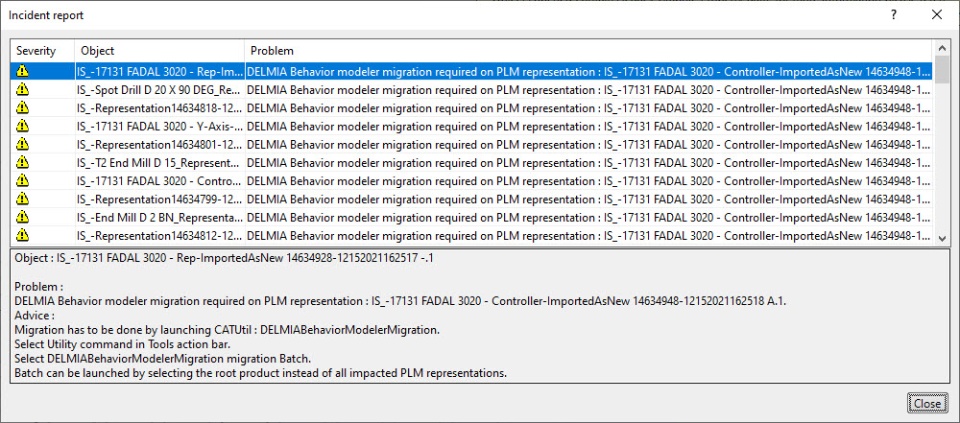Select the IS_-End Mill D 2 BN problem text
Viewport: 960px width, 423px height.
coord(589,217)
